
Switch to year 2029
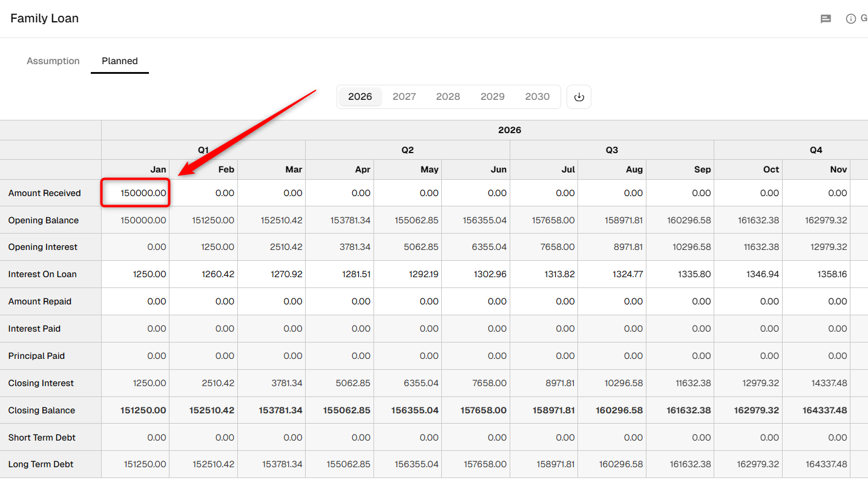tap(493, 97)
